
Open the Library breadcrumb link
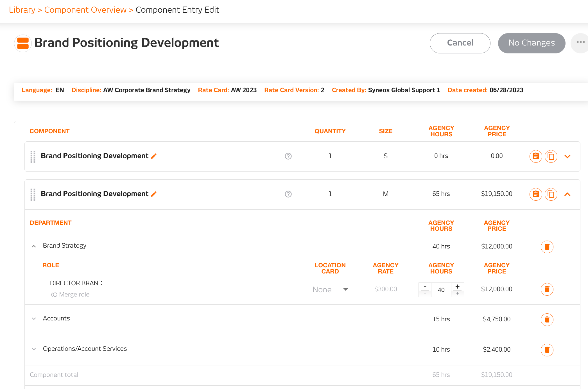tap(22, 10)
